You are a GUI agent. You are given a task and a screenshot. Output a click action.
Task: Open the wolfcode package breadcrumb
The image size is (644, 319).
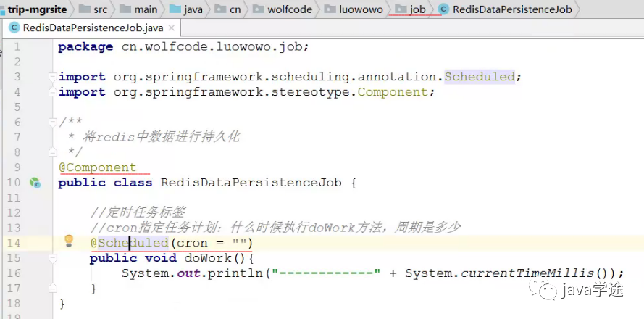click(283, 9)
